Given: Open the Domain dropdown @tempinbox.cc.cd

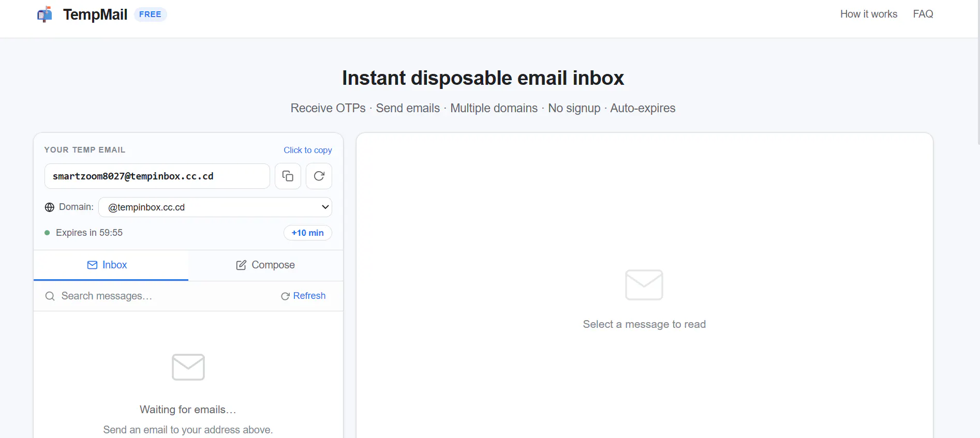Looking at the screenshot, I should pyautogui.click(x=215, y=207).
